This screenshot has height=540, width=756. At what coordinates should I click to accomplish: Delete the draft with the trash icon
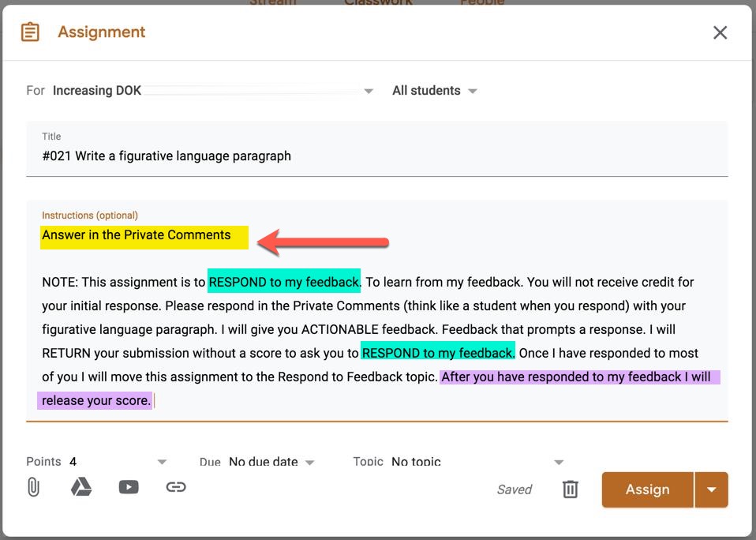tap(570, 489)
